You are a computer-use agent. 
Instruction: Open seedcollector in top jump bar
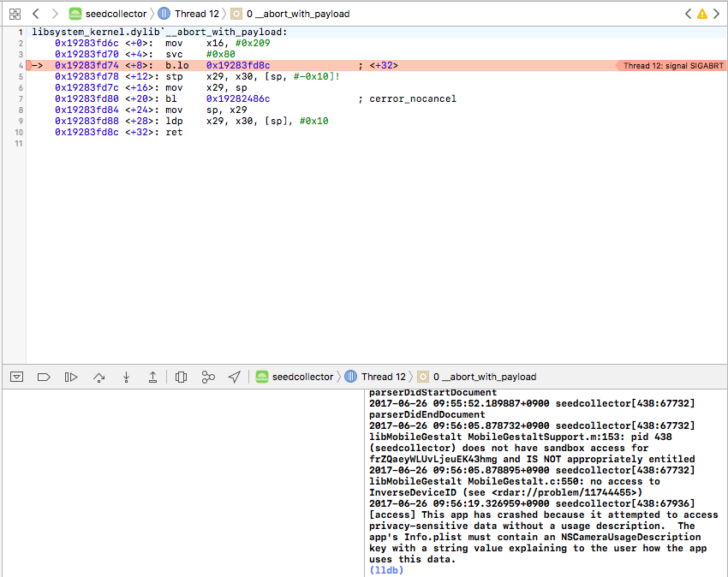[107, 14]
